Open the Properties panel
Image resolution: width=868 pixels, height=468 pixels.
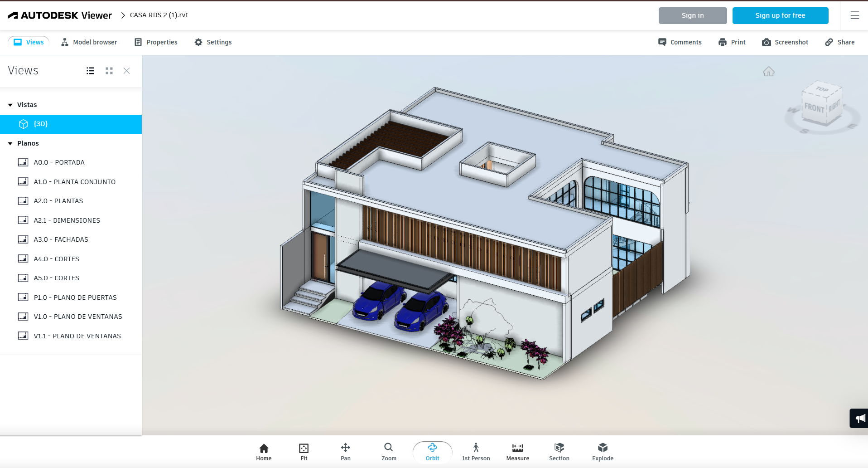click(156, 42)
